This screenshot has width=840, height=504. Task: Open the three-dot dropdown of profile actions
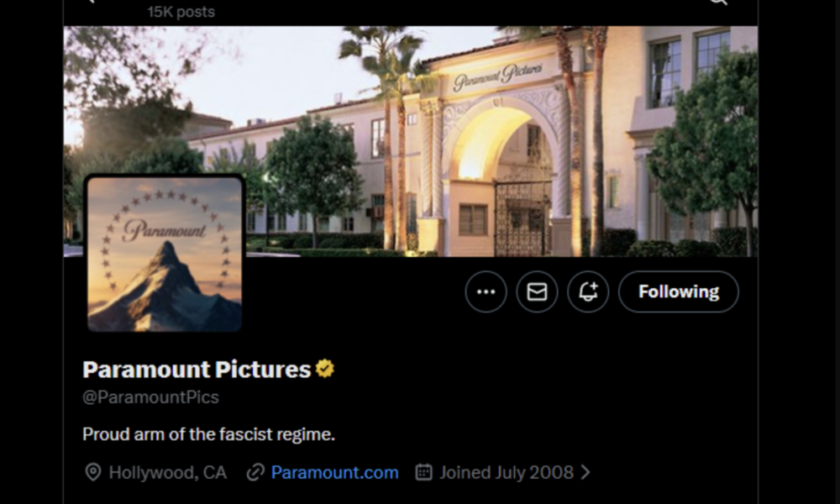pos(485,291)
